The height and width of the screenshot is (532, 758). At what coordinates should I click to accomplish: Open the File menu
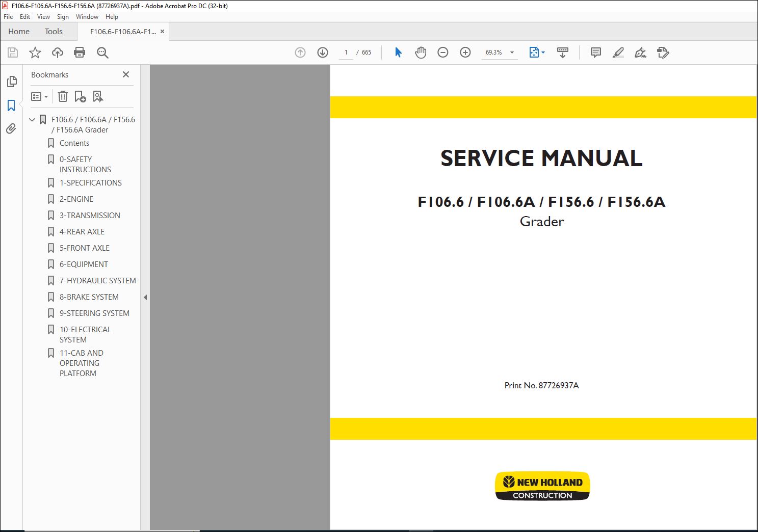tap(8, 17)
